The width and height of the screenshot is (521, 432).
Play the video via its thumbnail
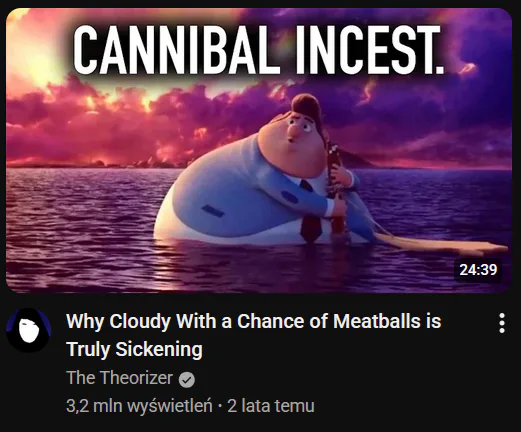[x=259, y=151]
